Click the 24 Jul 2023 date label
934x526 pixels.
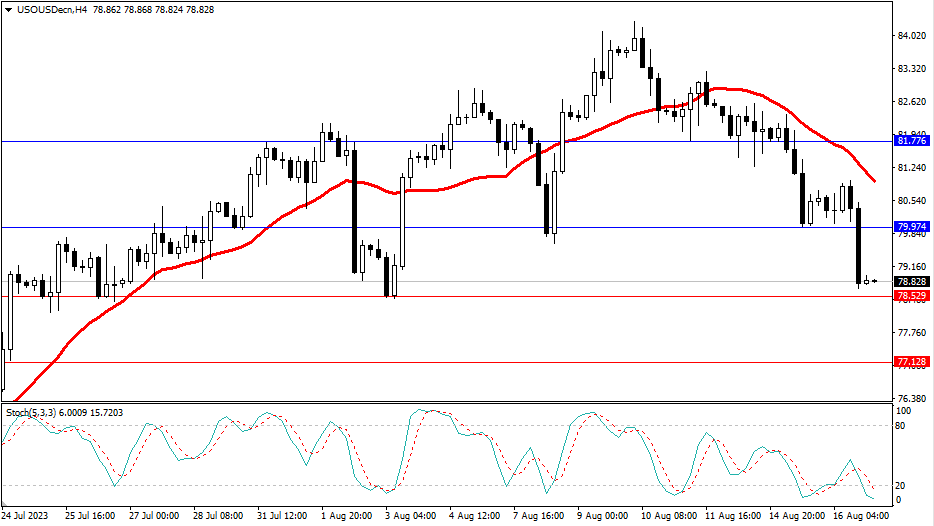28,516
